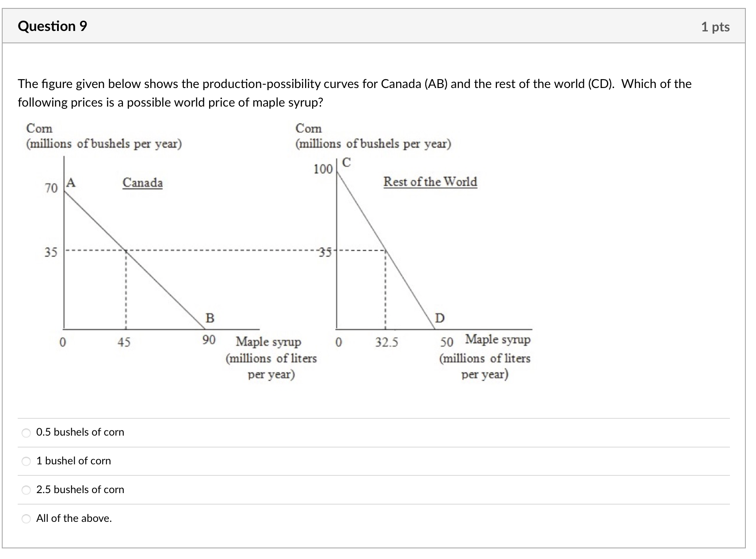
Task: Click the underlined Canada label
Action: [x=142, y=183]
